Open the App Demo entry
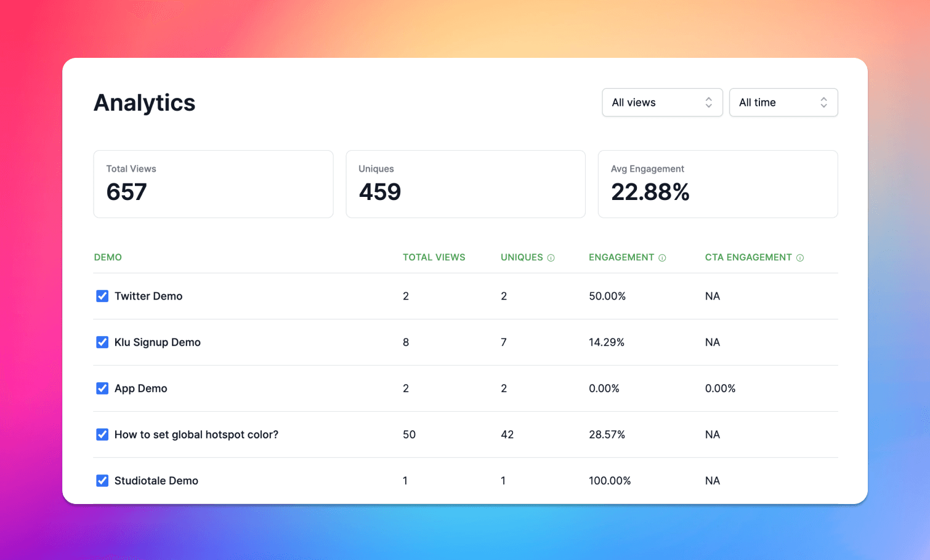The image size is (930, 560). (x=140, y=388)
